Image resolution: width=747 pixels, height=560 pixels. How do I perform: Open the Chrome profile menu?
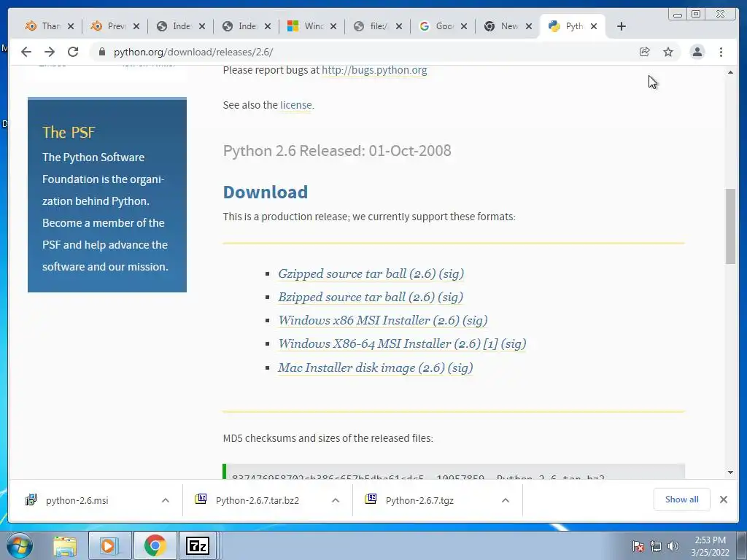[697, 52]
